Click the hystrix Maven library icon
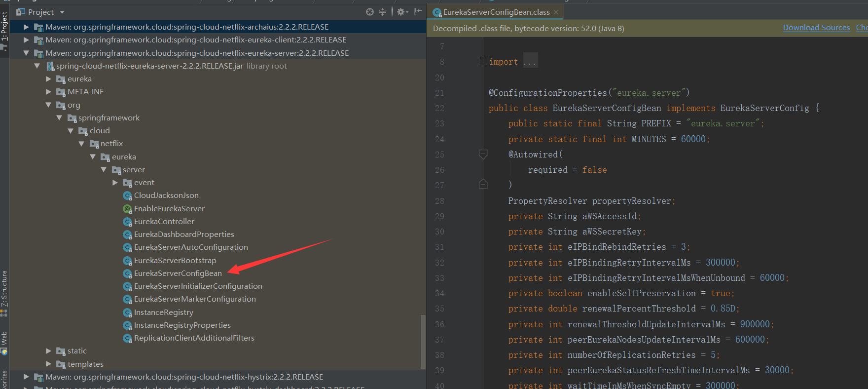Viewport: 868px width, 389px height. pos(38,377)
